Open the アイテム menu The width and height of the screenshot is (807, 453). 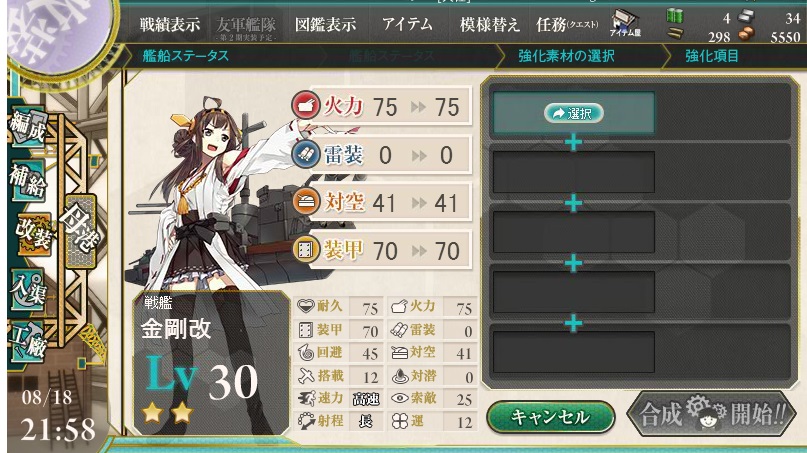pyautogui.click(x=407, y=24)
